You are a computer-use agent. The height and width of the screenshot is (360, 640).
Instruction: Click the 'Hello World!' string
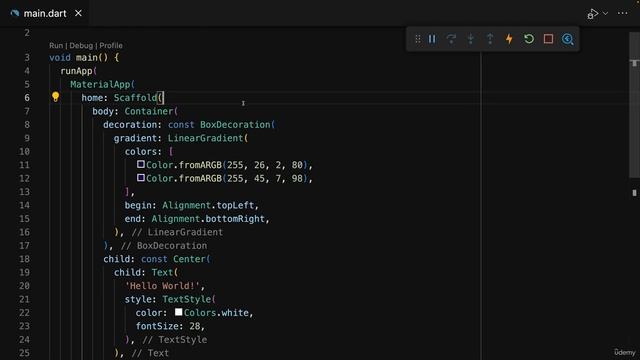click(162, 286)
